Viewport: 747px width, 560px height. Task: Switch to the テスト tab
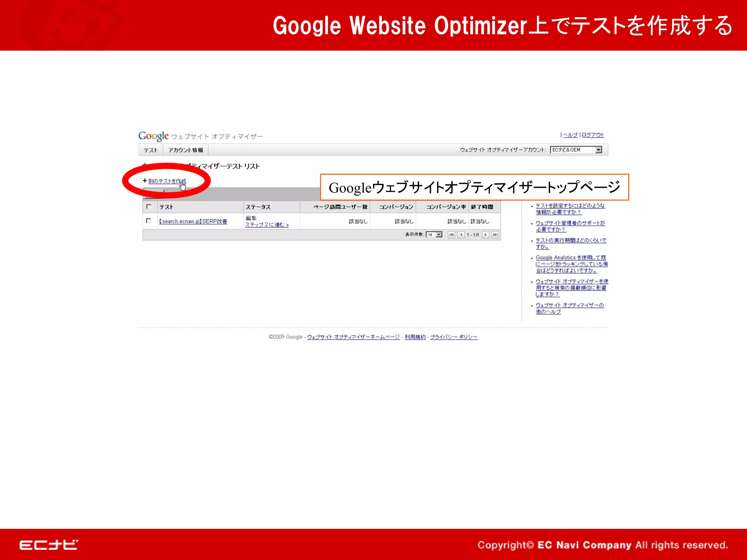click(x=150, y=150)
